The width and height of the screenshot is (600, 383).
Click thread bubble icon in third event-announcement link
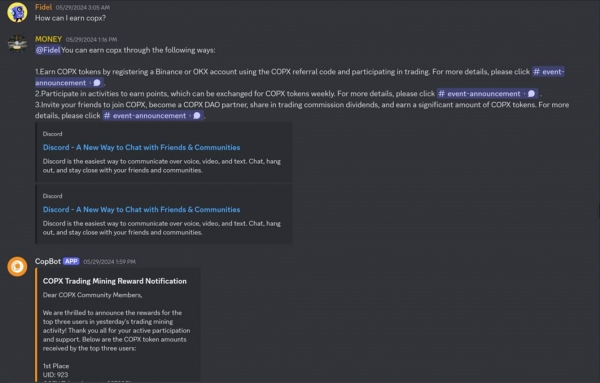point(197,116)
